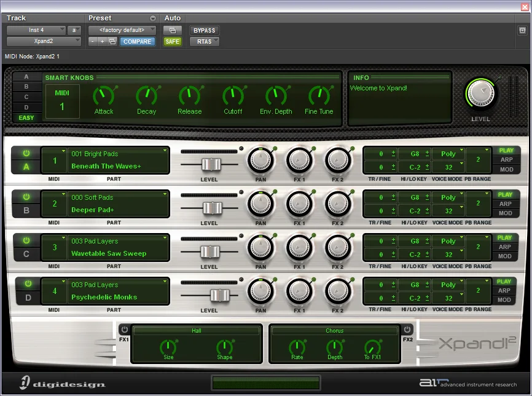532x396 pixels.
Task: Toggle power for part B
Action: [26, 197]
